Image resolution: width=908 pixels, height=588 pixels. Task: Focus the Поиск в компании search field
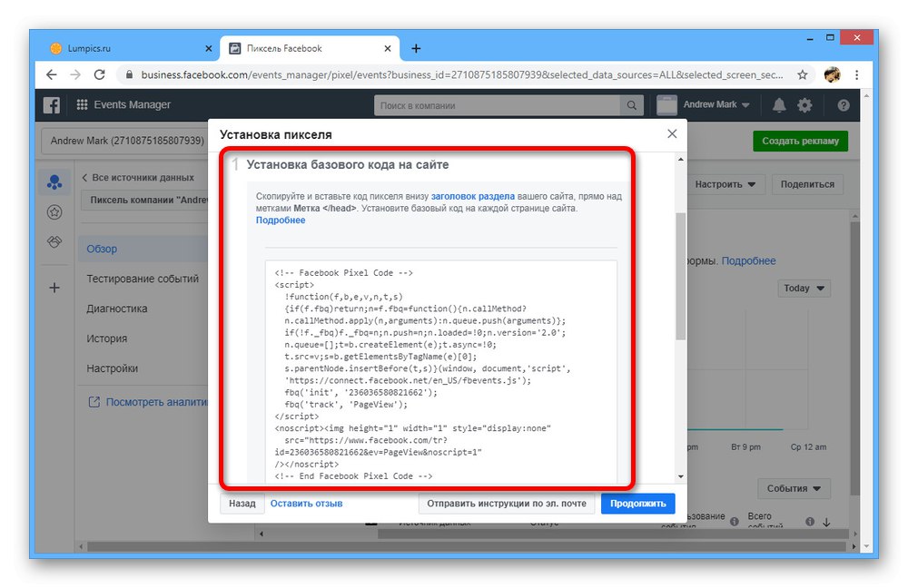point(497,105)
